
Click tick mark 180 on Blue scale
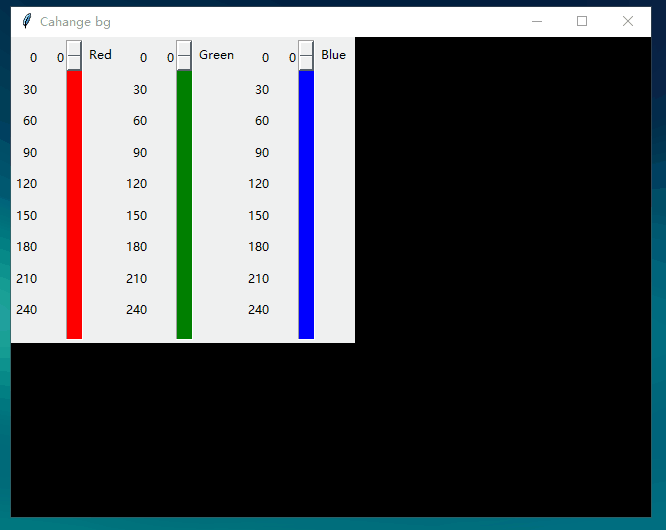point(259,247)
